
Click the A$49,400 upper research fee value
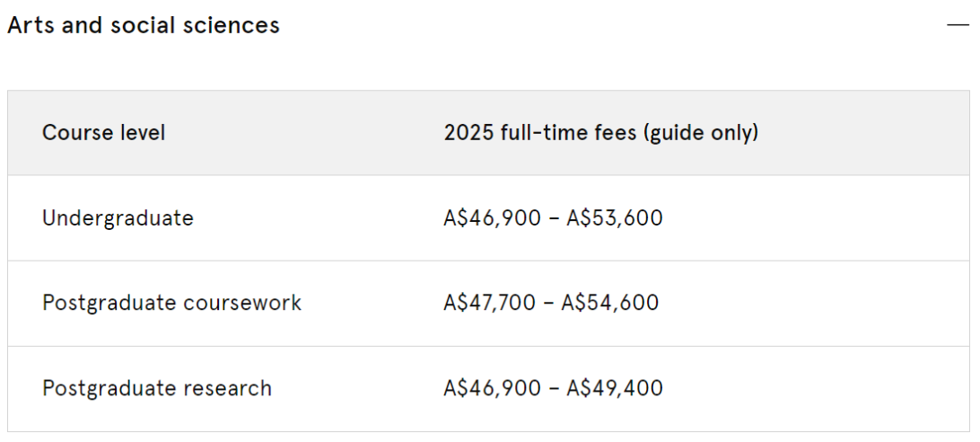[x=615, y=388]
